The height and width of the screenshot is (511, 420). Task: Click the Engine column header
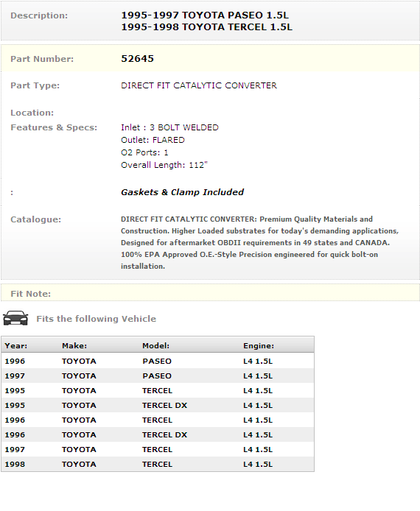pos(259,346)
